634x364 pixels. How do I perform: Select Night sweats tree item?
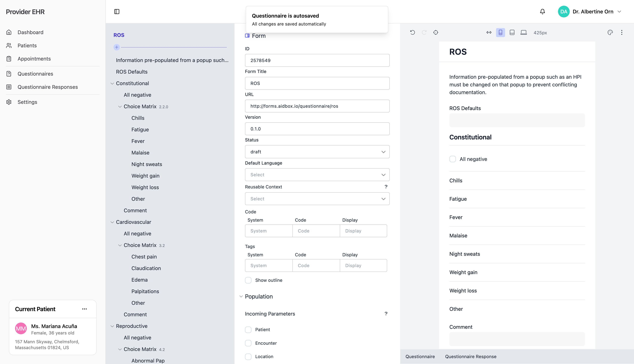click(147, 164)
